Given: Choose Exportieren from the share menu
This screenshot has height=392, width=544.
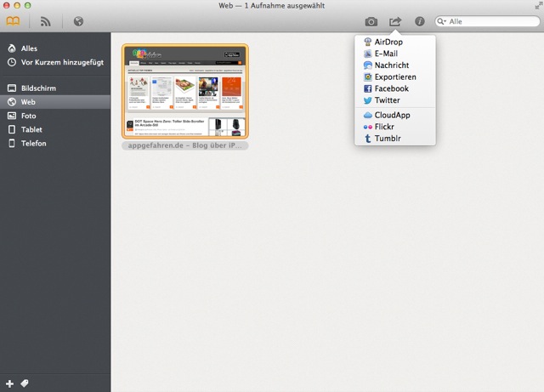Looking at the screenshot, I should click(x=394, y=77).
